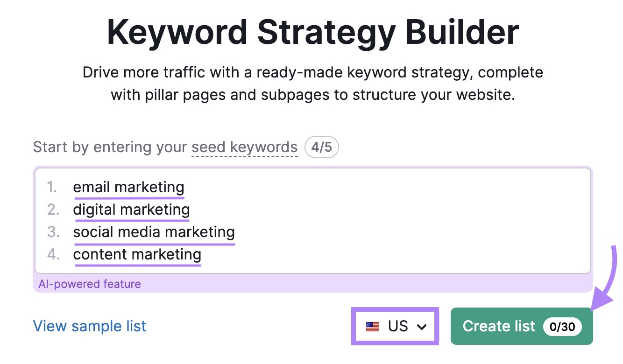Open the View sample list link
Image resolution: width=623 pixels, height=364 pixels.
tap(89, 326)
